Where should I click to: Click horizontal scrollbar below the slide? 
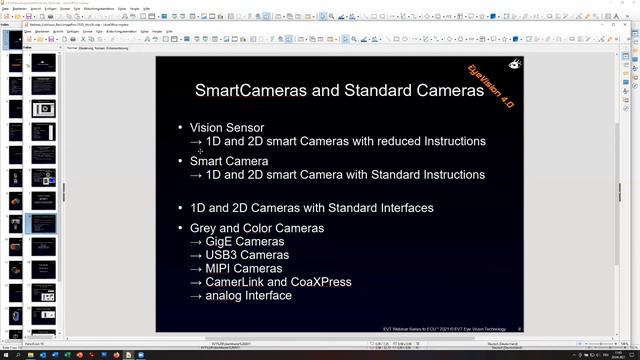coord(340,338)
